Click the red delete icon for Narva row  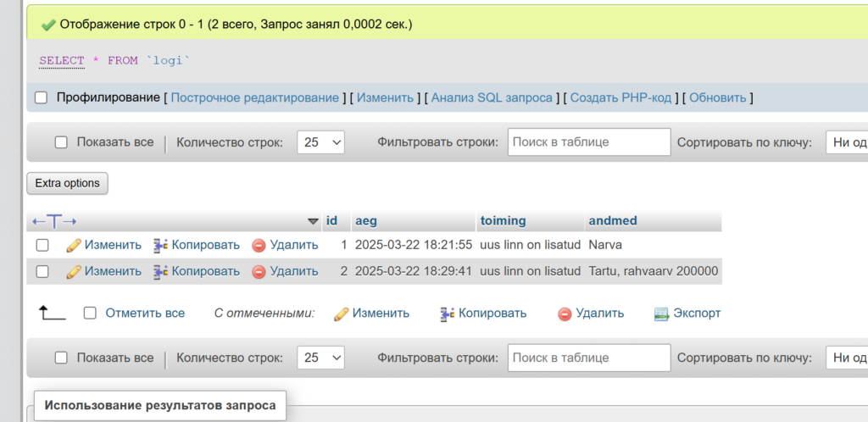pos(259,245)
